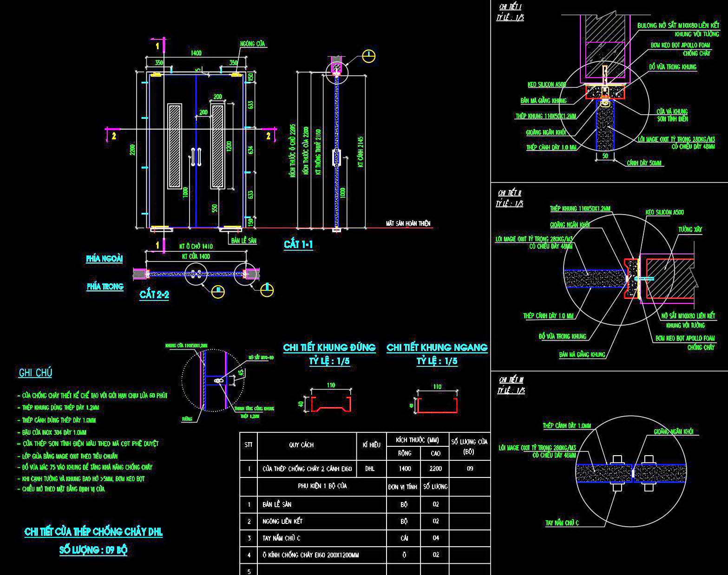Screen dimensions: 728x575
Task: Select the NGÕNG CỬA label above the door
Action: 252,44
